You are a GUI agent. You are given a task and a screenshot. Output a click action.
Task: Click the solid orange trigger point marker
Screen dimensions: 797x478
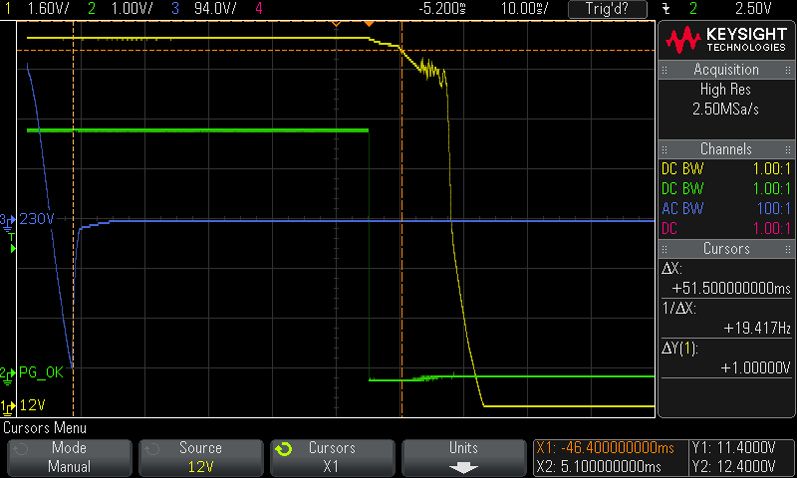[369, 23]
